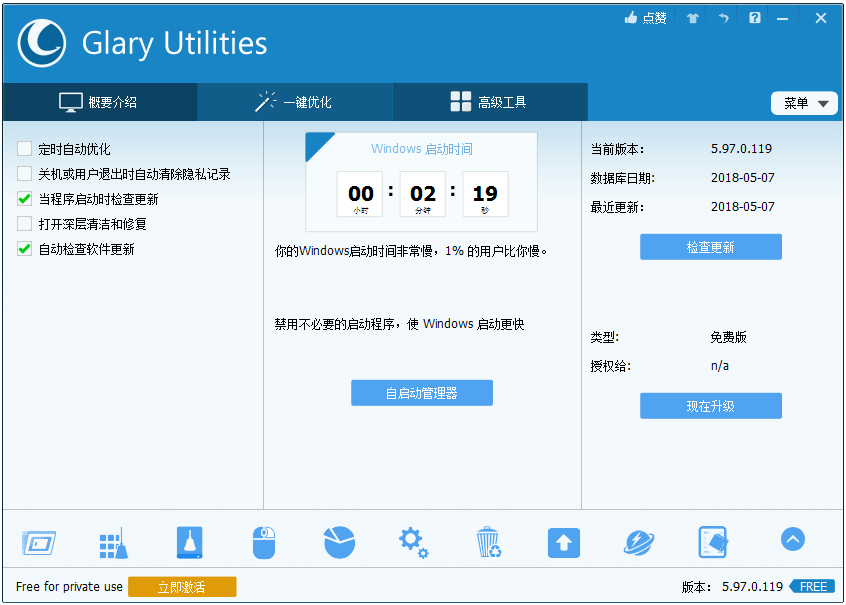
Task: Open the File Shredder notepad icon
Action: (713, 542)
